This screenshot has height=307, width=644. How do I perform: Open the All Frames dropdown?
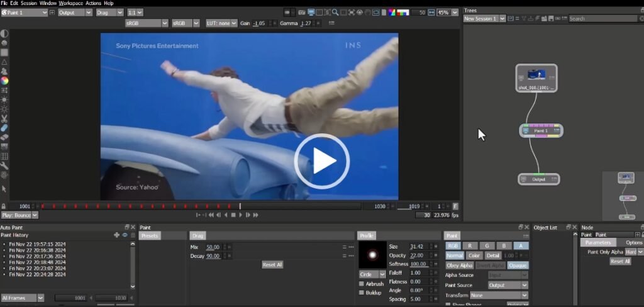pyautogui.click(x=22, y=298)
